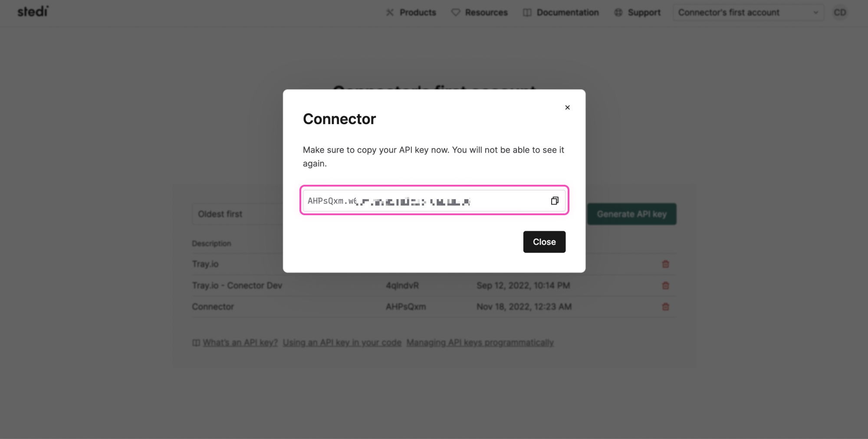Click the Stedi logo
This screenshot has width=868, height=439.
coord(33,12)
